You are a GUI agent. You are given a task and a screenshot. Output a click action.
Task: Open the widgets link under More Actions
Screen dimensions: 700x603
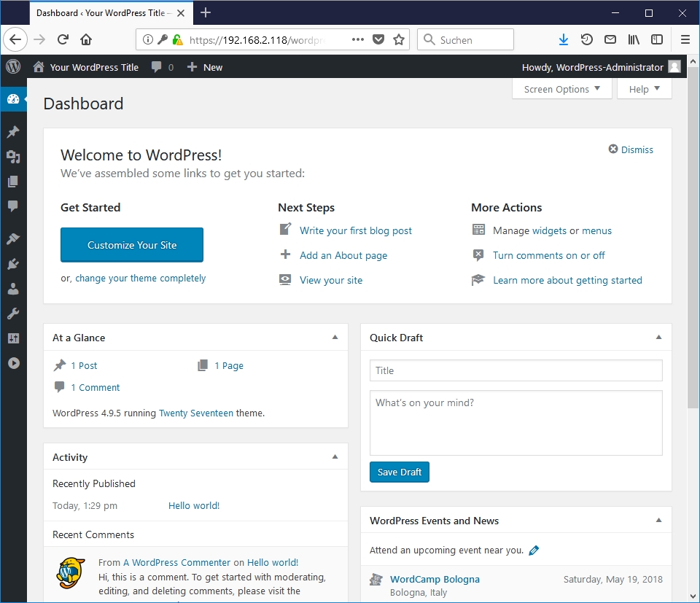coord(549,230)
